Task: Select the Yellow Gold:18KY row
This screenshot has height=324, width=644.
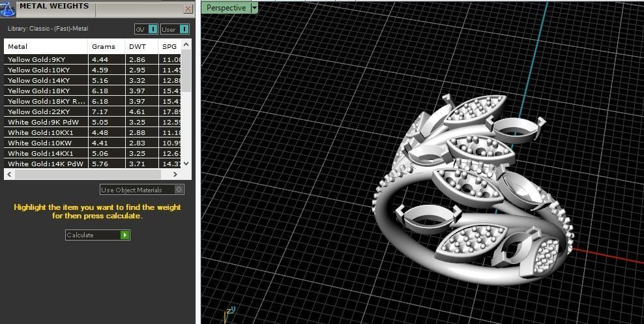Action: click(93, 91)
